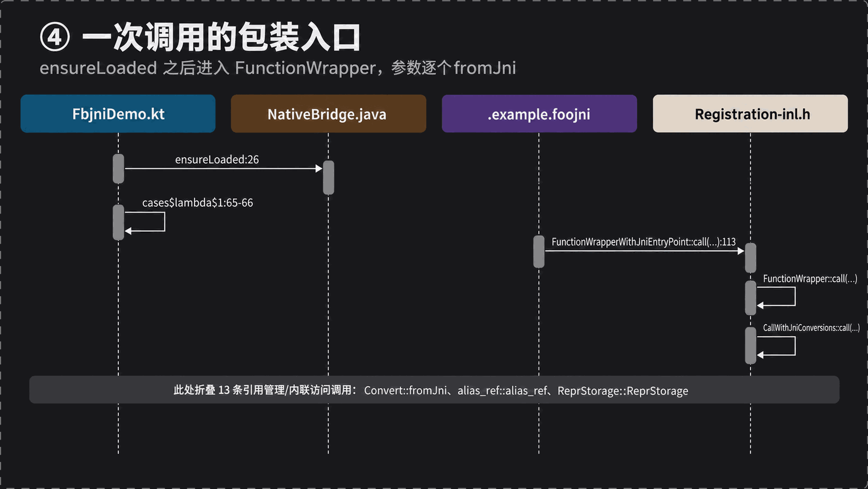
Task: Click the FunctionWrapperWithJniEntryPoint::call(...):113 label
Action: click(644, 242)
